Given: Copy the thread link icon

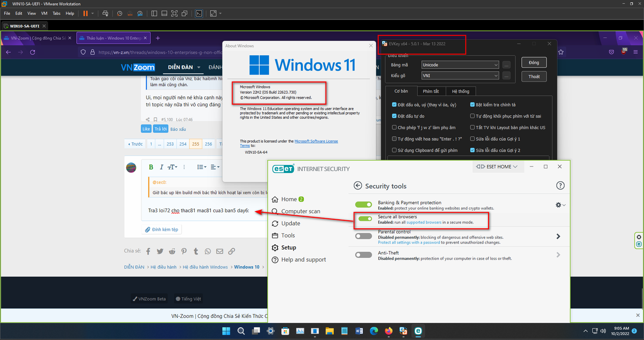Looking at the screenshot, I should pyautogui.click(x=231, y=251).
